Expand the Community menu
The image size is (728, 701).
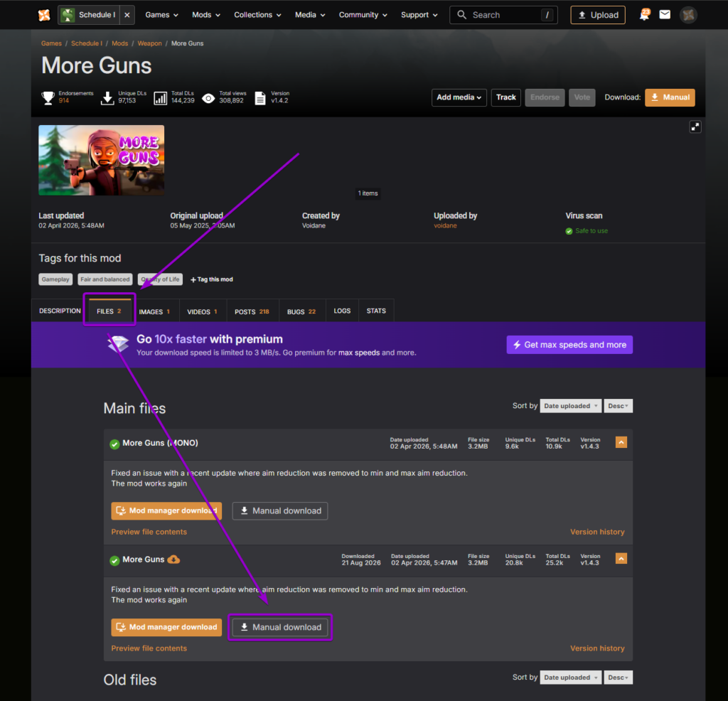(363, 15)
